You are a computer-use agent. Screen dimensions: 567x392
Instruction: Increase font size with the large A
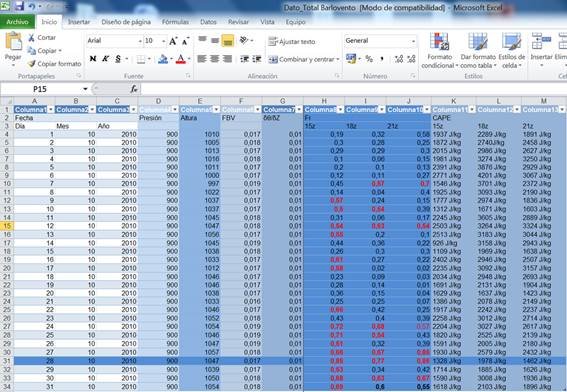click(173, 41)
